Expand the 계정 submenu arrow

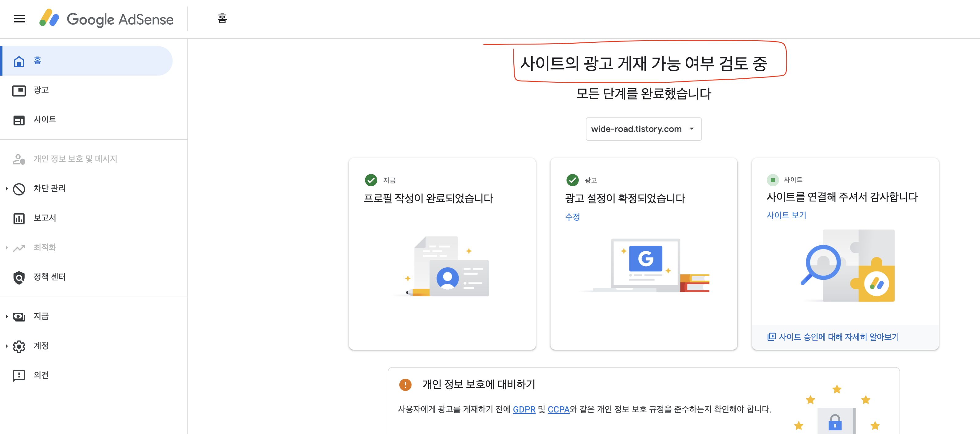pos(6,346)
